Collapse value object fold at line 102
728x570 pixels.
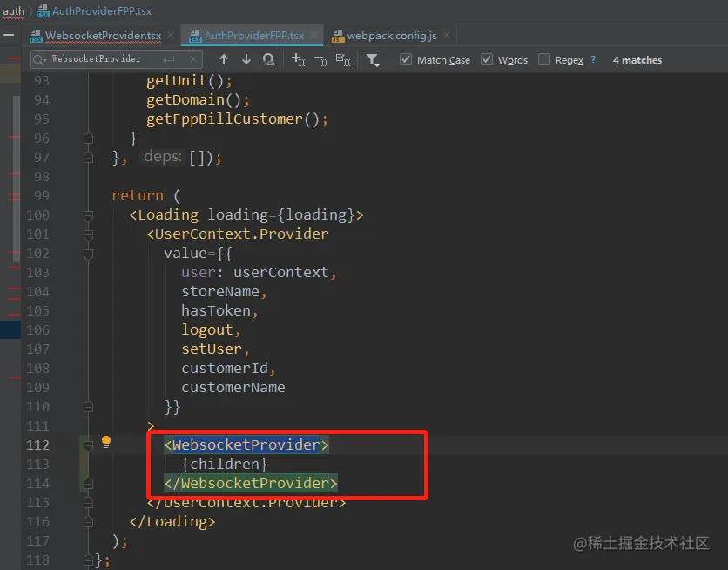(88, 254)
